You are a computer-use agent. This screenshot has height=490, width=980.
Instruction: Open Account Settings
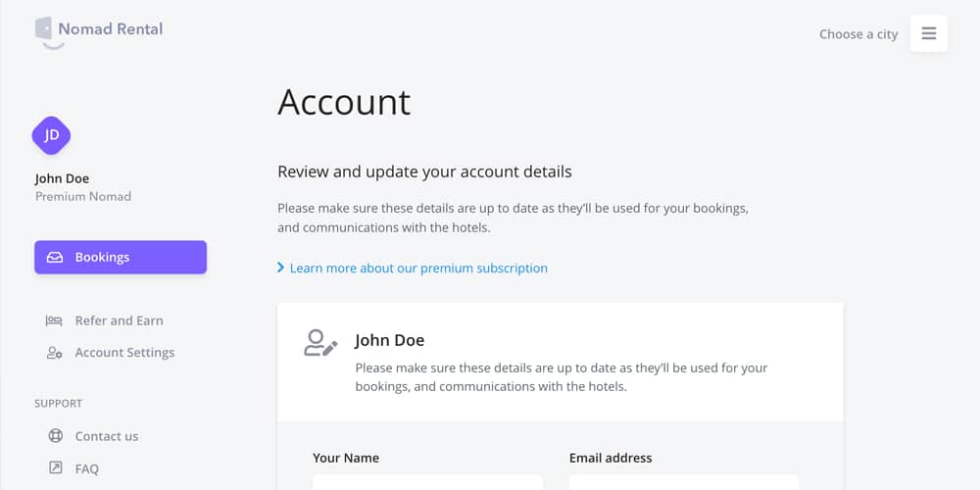(x=124, y=353)
